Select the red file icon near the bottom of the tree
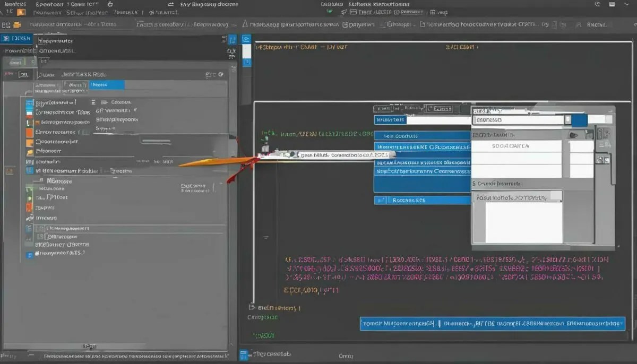The image size is (637, 364). (29, 207)
